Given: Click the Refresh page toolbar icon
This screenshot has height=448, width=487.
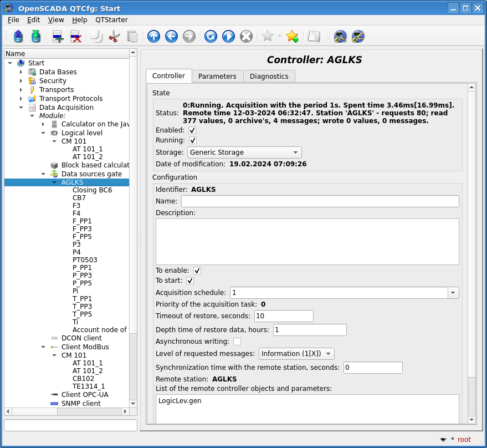Looking at the screenshot, I should [x=211, y=37].
